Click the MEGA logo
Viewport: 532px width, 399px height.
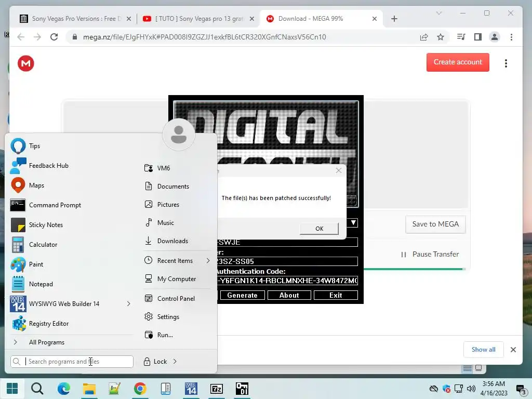pyautogui.click(x=26, y=63)
